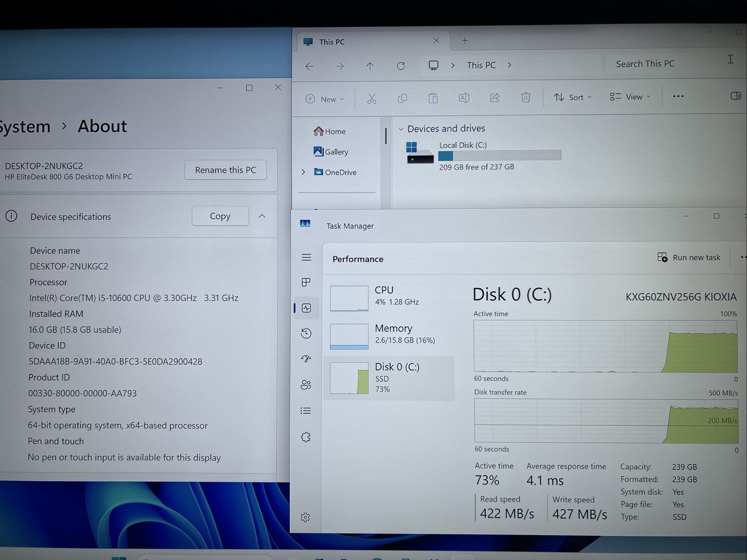Viewport: 747px width, 560px height.
Task: Click This PC in the address bar path
Action: [481, 65]
